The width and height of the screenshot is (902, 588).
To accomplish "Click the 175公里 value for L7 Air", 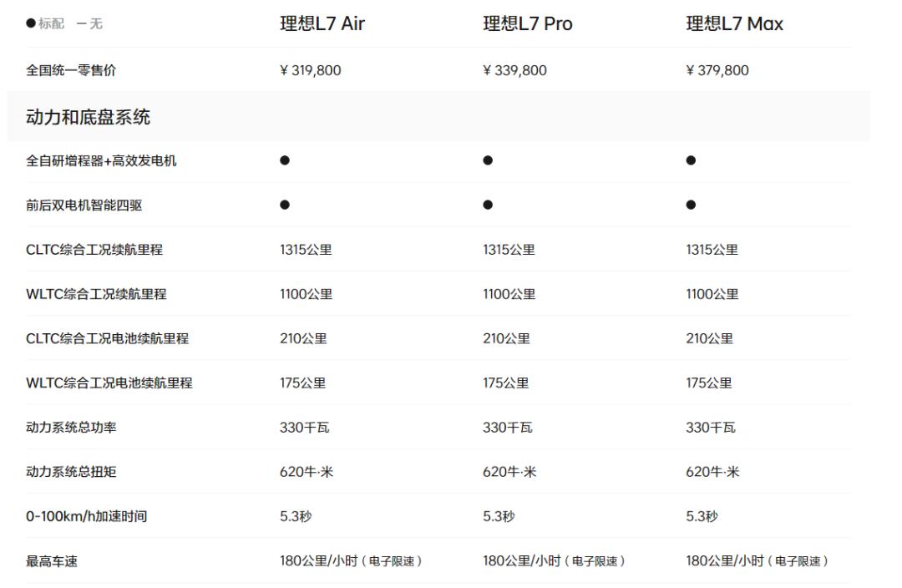I will (x=303, y=383).
